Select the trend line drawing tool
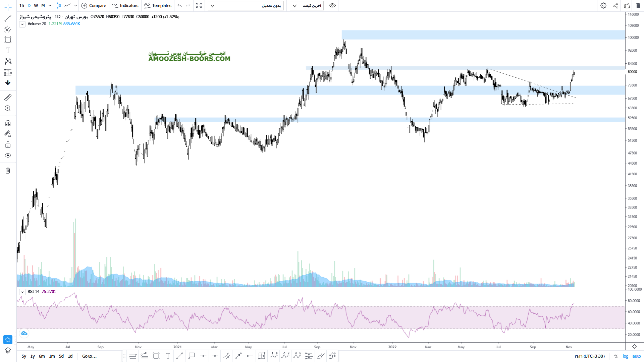644x362 pixels. pos(8,18)
